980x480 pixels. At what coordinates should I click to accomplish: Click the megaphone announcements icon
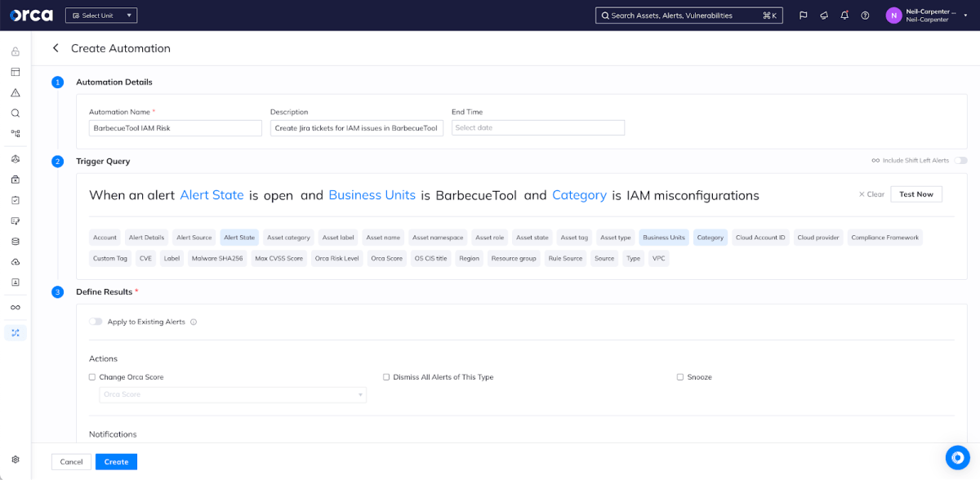point(824,15)
